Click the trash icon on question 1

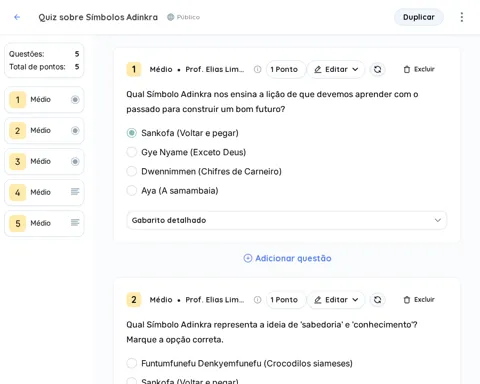tap(407, 69)
